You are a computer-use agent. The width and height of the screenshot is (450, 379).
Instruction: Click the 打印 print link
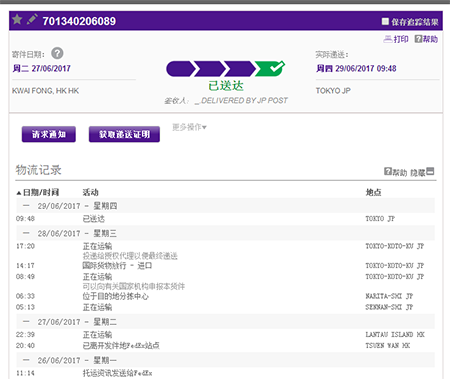396,39
